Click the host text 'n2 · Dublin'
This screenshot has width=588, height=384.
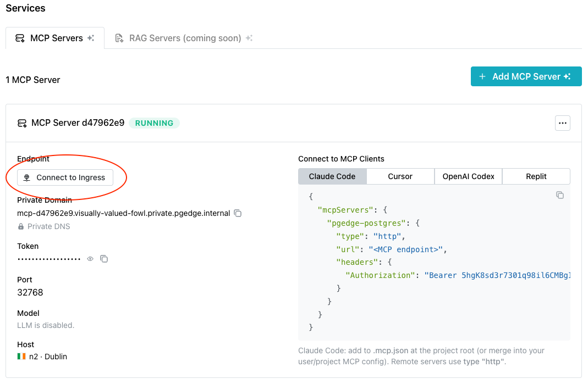tap(48, 357)
